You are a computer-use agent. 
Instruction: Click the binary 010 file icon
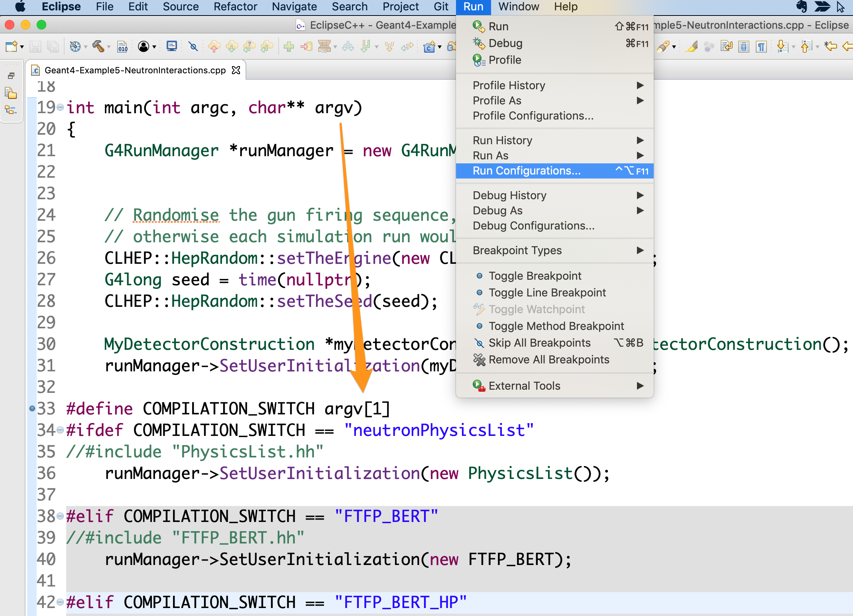coord(122,47)
